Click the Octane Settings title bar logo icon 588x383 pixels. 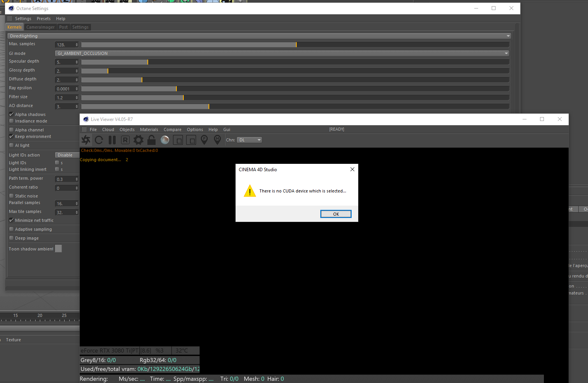point(11,8)
